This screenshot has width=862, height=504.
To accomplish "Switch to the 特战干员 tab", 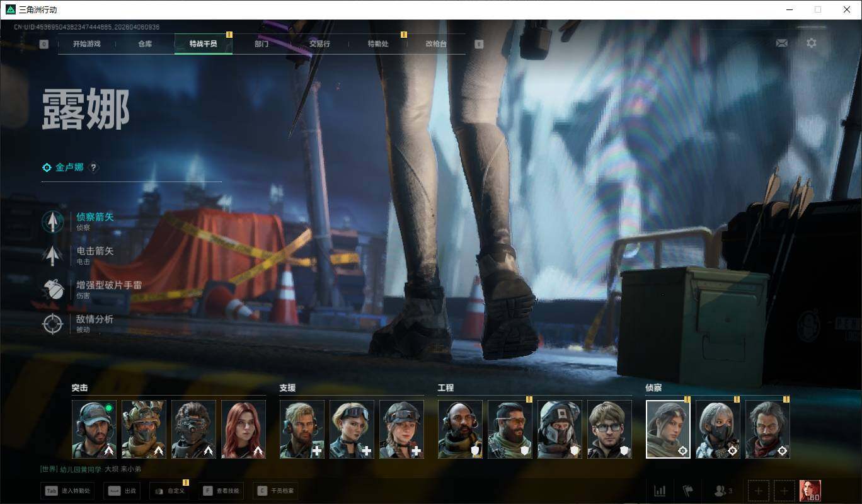I will [x=204, y=44].
